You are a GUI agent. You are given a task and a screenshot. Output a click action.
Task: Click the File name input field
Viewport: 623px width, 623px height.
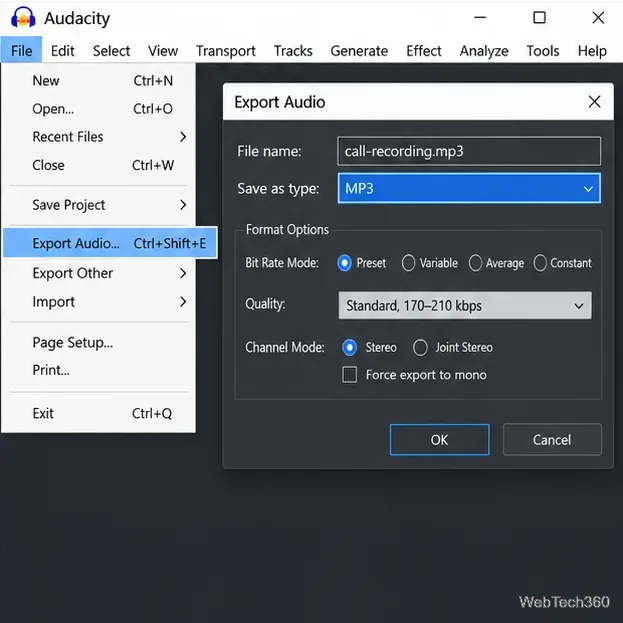[469, 151]
